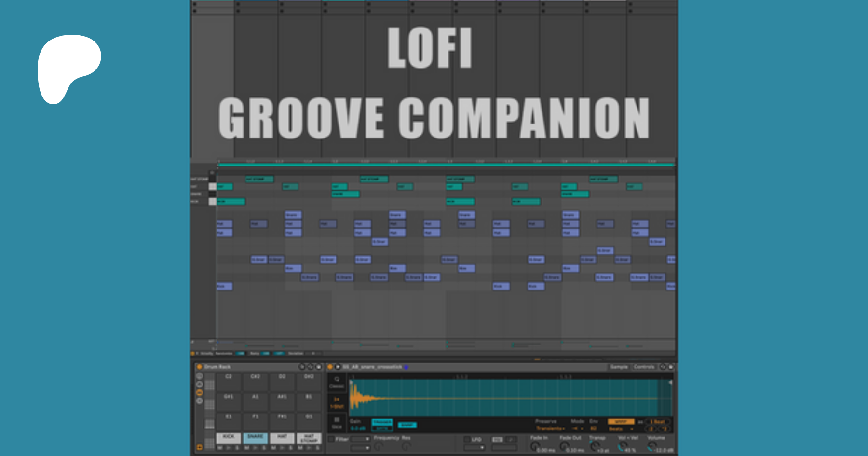Select the HAT STOMP drum pad
This screenshot has width=868, height=456.
[309, 438]
